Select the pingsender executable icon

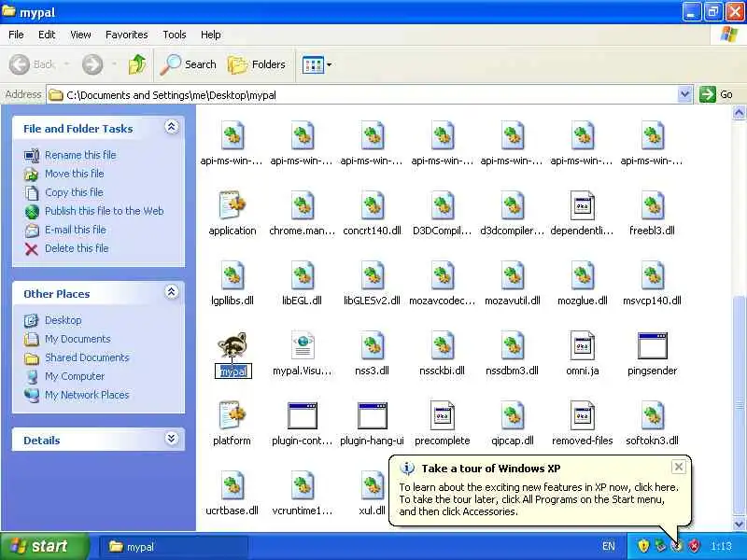click(652, 345)
